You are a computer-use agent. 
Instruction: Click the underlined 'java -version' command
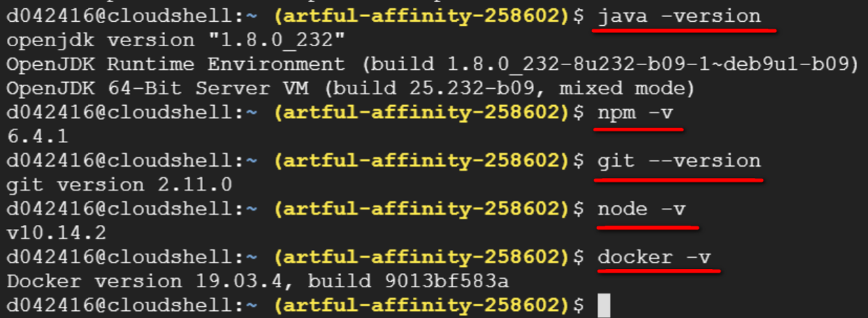pyautogui.click(x=679, y=16)
